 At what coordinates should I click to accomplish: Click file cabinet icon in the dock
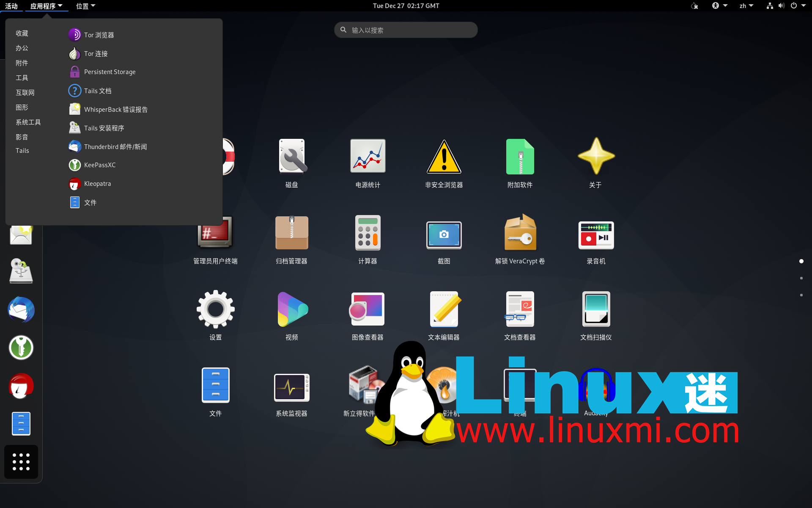[x=21, y=424]
